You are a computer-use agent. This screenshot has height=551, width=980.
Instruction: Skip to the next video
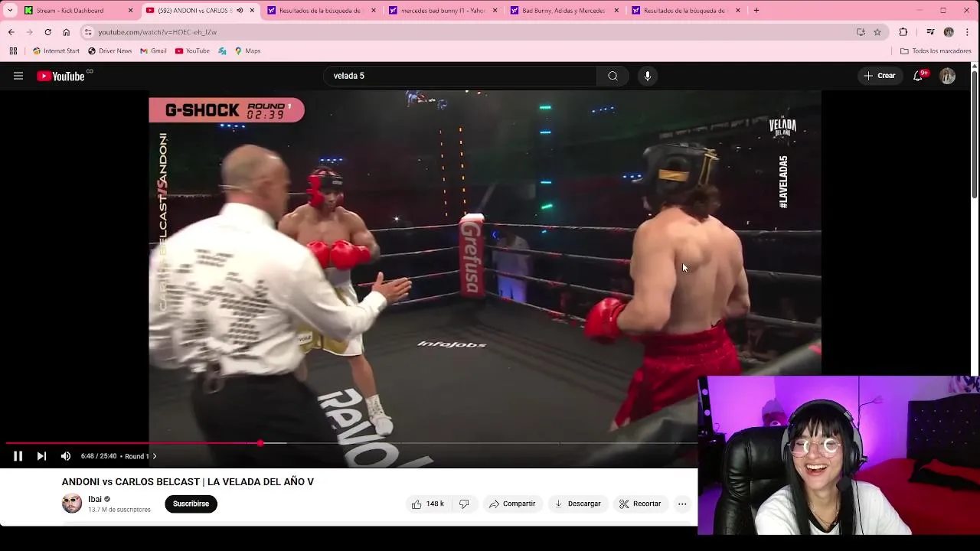click(41, 456)
